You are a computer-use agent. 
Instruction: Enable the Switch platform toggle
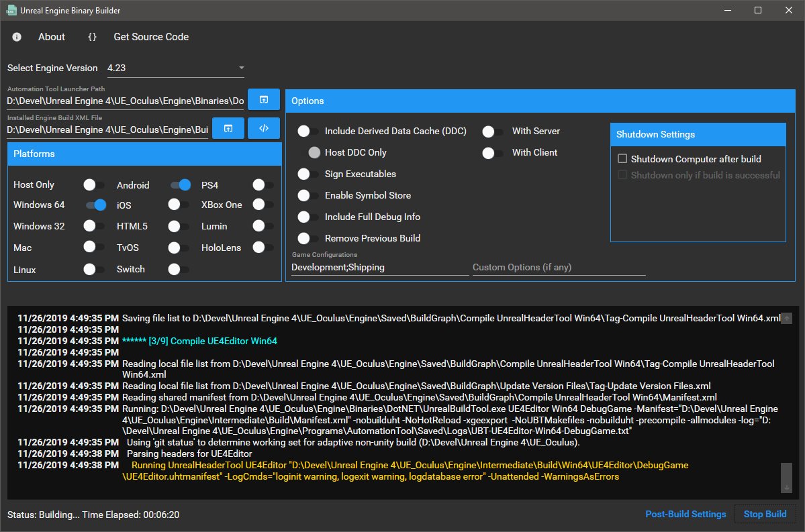179,269
